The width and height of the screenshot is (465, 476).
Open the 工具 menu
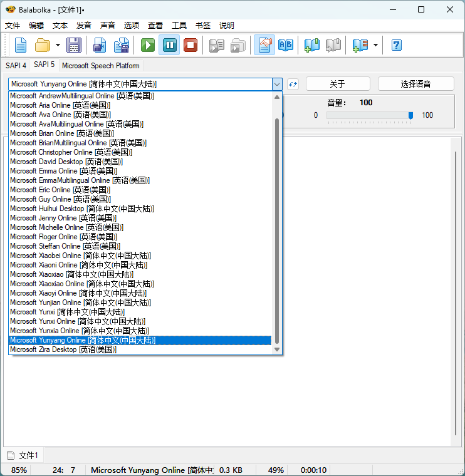179,26
